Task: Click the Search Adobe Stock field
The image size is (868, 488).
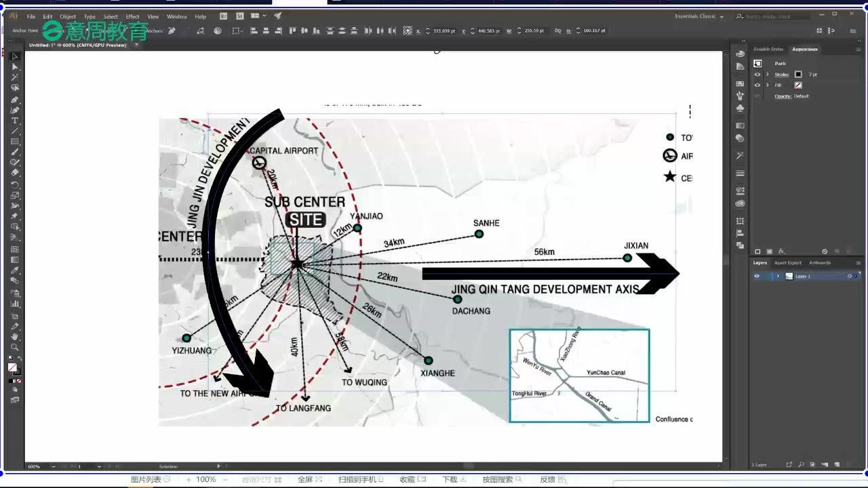Action: click(x=773, y=16)
